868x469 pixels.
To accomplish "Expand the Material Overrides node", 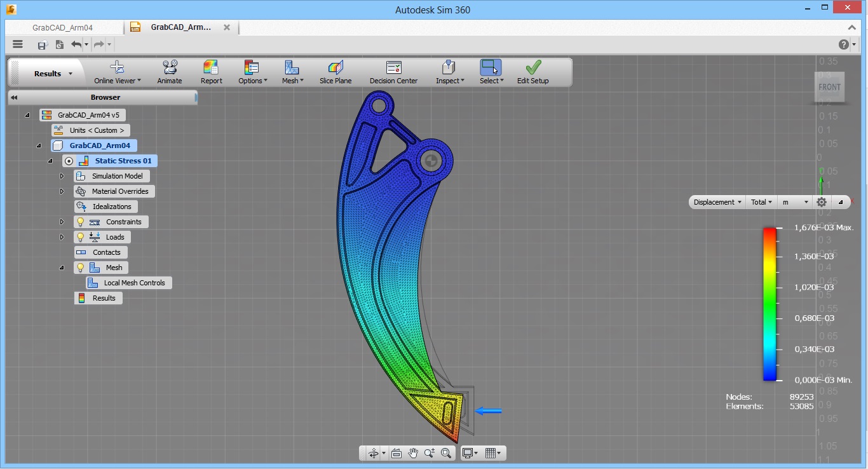I will (x=62, y=191).
